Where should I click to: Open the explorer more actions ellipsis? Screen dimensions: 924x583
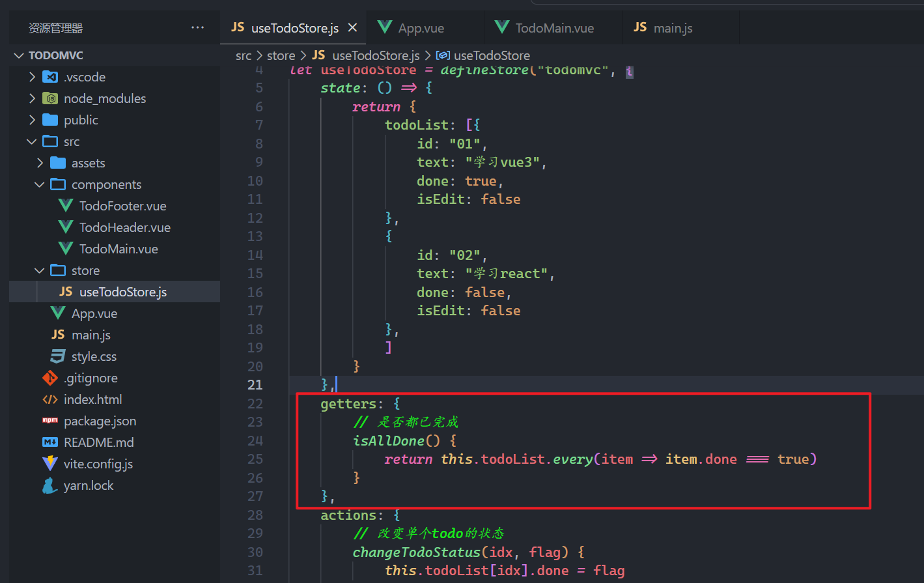[197, 27]
